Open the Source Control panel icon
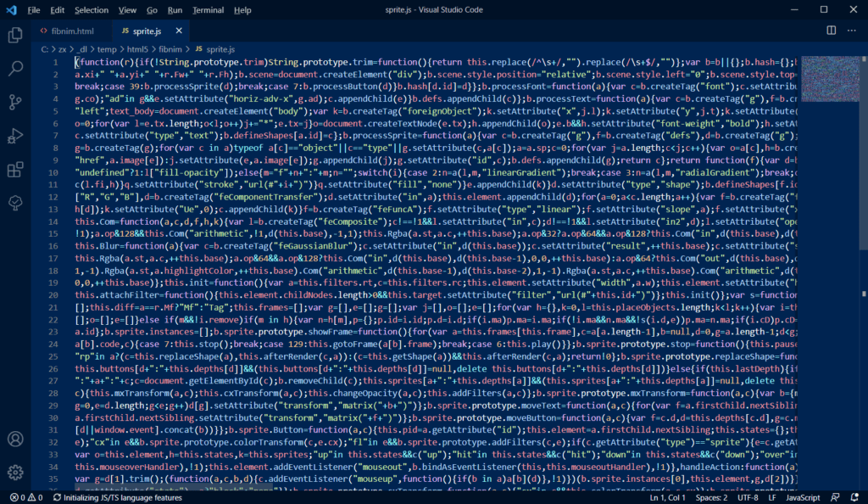 tap(14, 101)
